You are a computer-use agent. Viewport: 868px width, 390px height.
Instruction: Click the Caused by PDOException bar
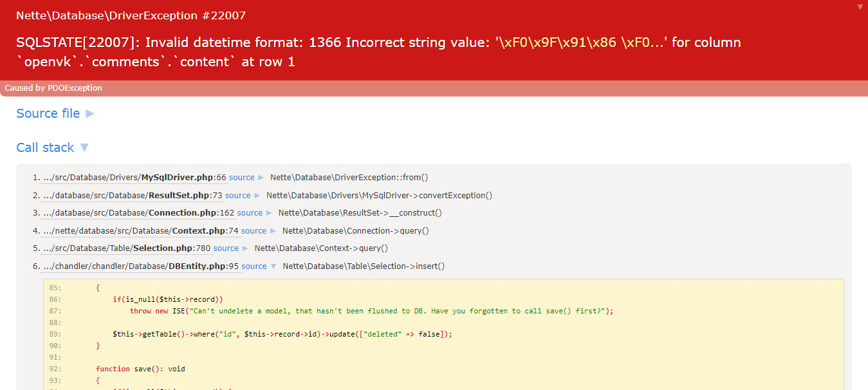click(53, 88)
